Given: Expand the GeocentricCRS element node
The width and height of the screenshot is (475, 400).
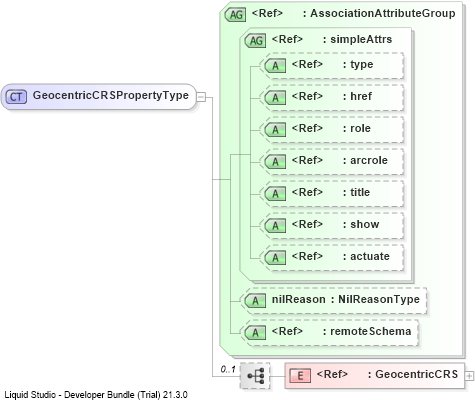Looking at the screenshot, I should pyautogui.click(x=469, y=376).
